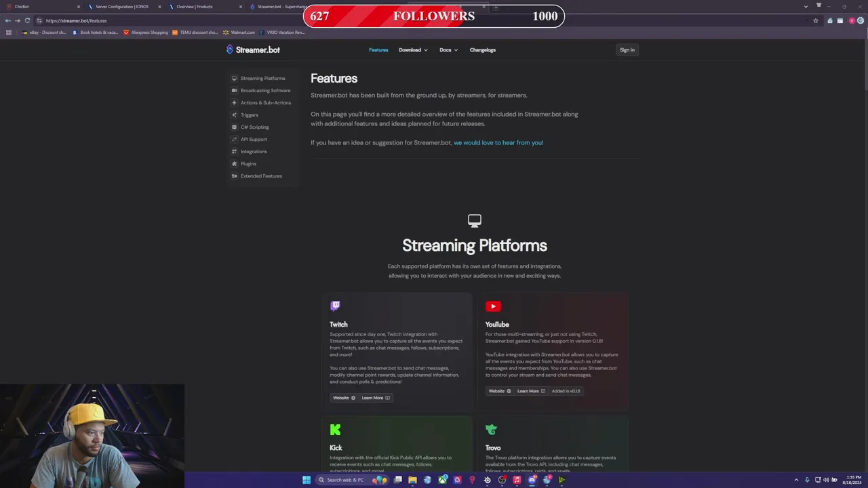Screen dimensions: 868x488
Task: Click Learn More on the YouTube card
Action: [531, 391]
